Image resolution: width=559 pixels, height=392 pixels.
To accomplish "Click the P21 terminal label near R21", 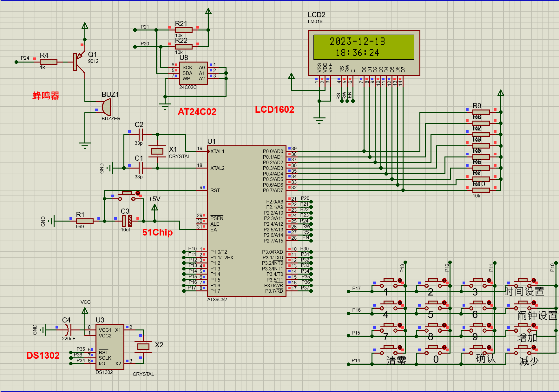I will coord(145,27).
